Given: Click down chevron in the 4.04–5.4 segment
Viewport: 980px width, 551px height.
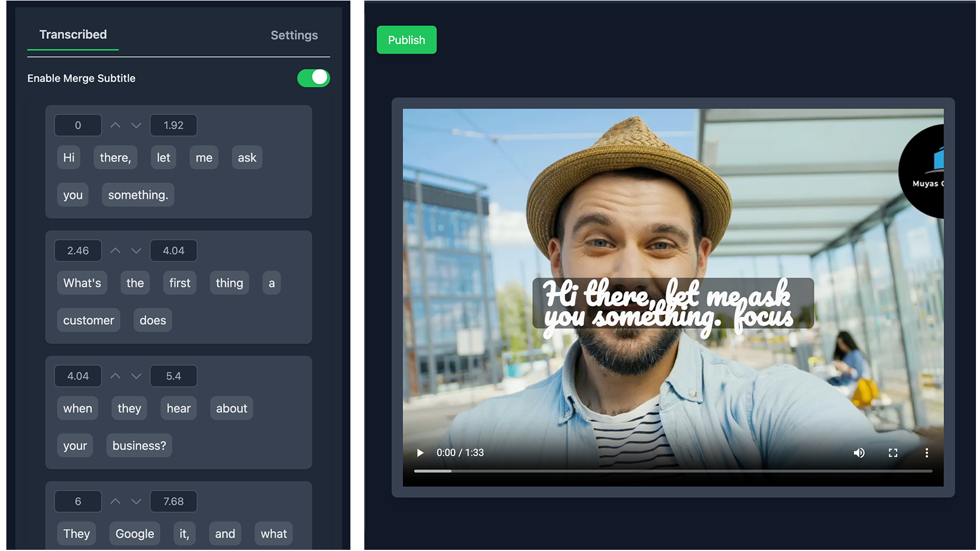Looking at the screenshot, I should [136, 376].
